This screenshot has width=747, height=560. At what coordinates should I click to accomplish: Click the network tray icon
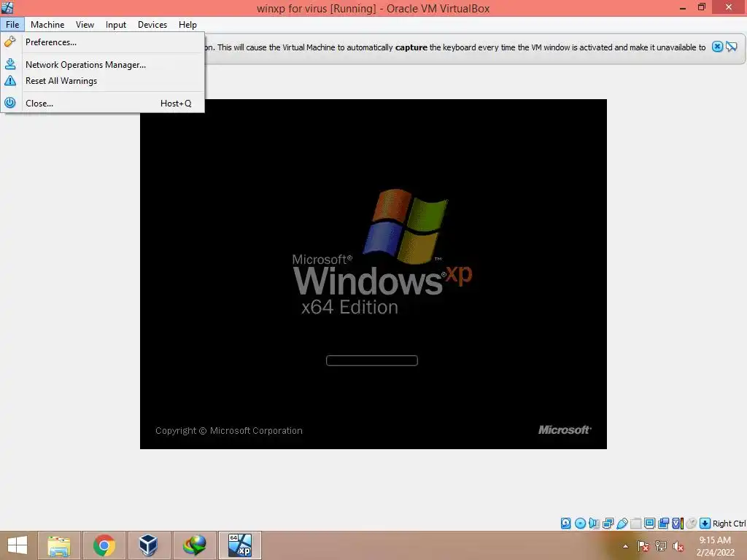tap(661, 546)
